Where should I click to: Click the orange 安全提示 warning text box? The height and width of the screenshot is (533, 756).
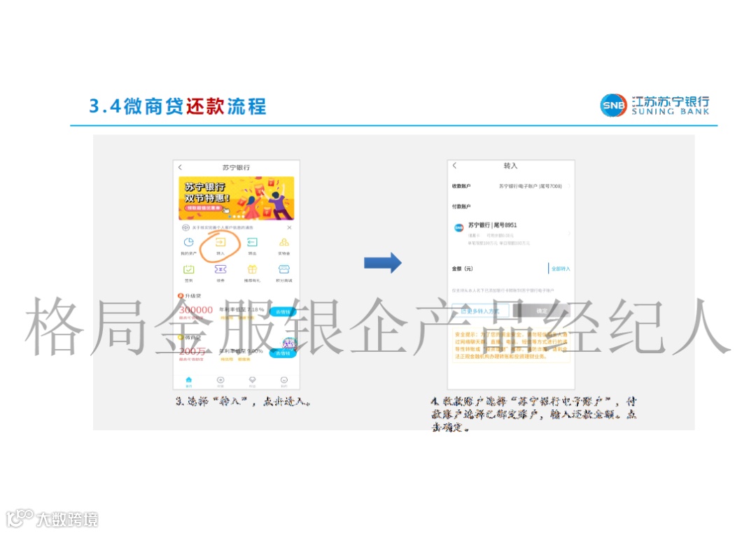[x=511, y=346]
